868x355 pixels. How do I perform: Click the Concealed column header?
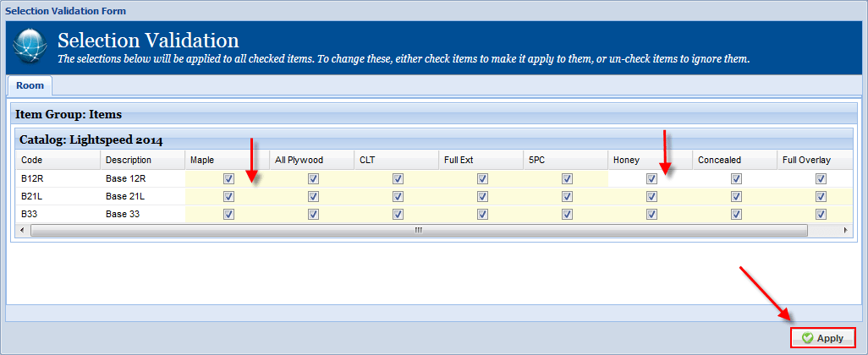pos(734,160)
